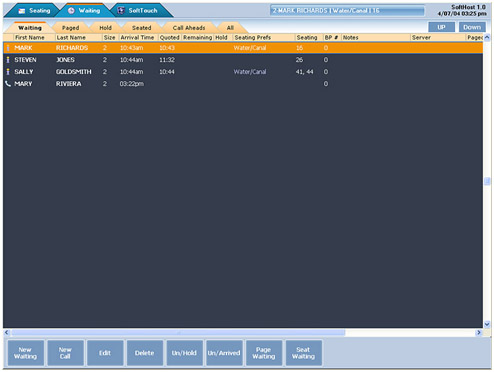Click the vertical scrollbar up arrow
The width and height of the screenshot is (494, 372).
[487, 38]
